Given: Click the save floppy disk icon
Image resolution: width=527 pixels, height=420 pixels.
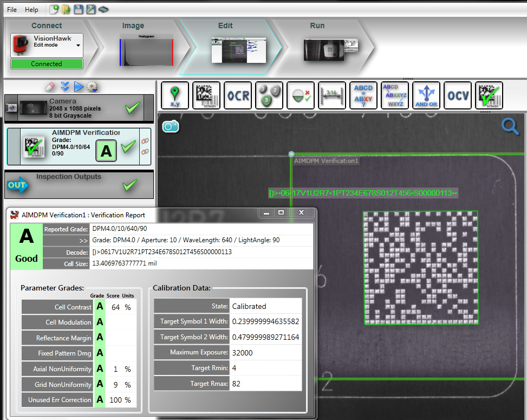Looking at the screenshot, I should (79, 9).
